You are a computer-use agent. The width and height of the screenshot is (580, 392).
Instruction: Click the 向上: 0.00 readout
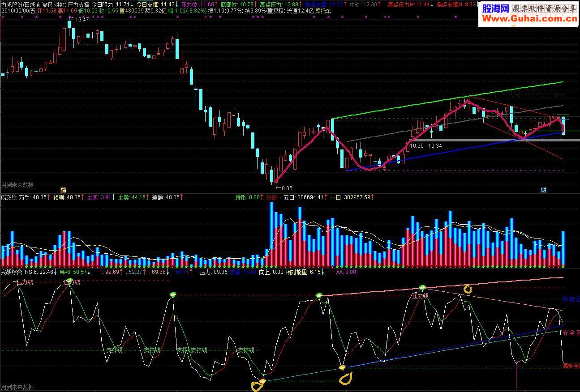point(271,272)
